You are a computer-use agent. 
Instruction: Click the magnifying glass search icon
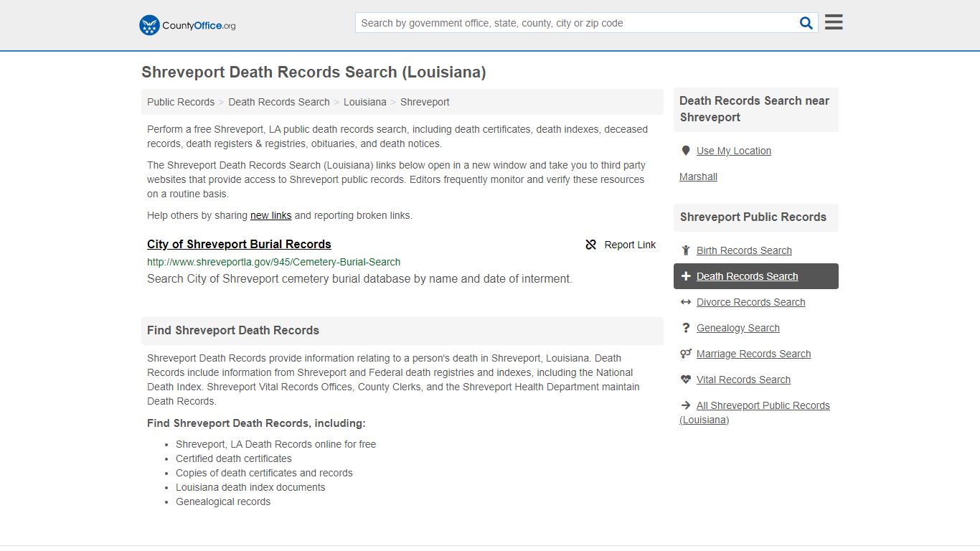(x=806, y=23)
